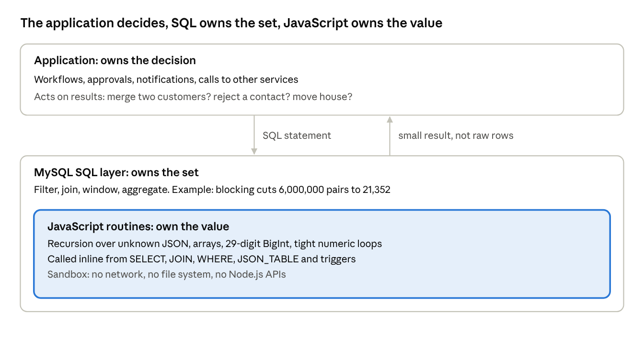Select the 'Sandbox: no network' note
The image size is (644, 338).
tap(167, 275)
